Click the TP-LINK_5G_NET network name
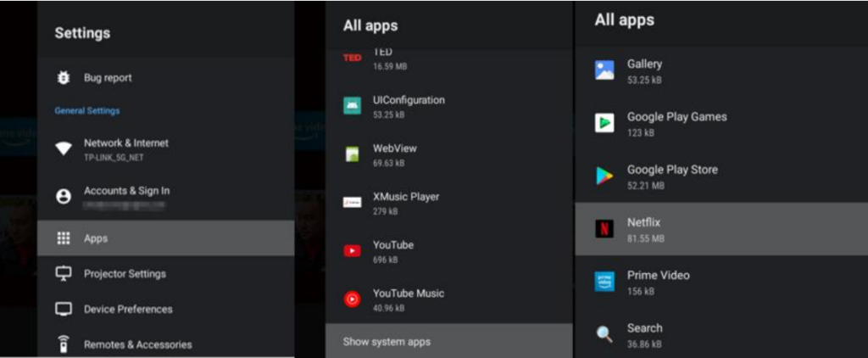 point(114,158)
